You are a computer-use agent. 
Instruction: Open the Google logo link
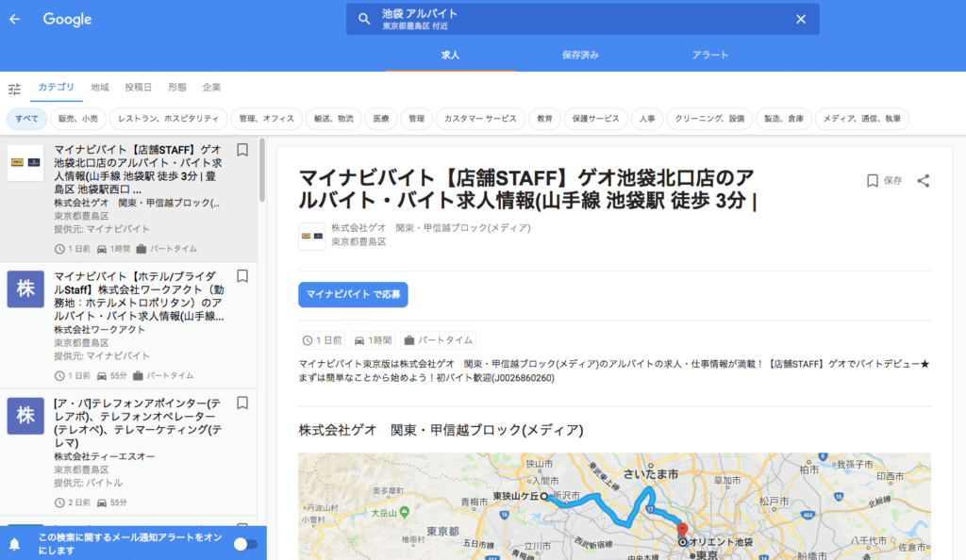click(67, 19)
